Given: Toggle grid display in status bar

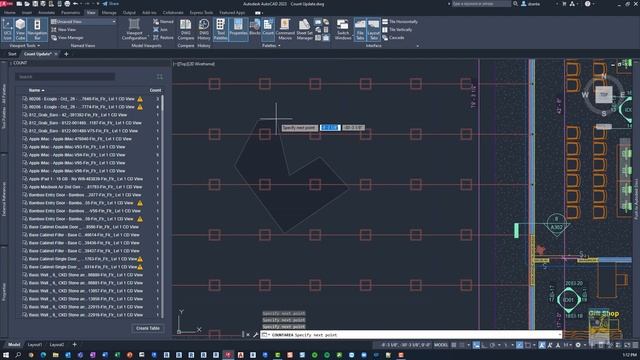Looking at the screenshot, I should [453, 345].
